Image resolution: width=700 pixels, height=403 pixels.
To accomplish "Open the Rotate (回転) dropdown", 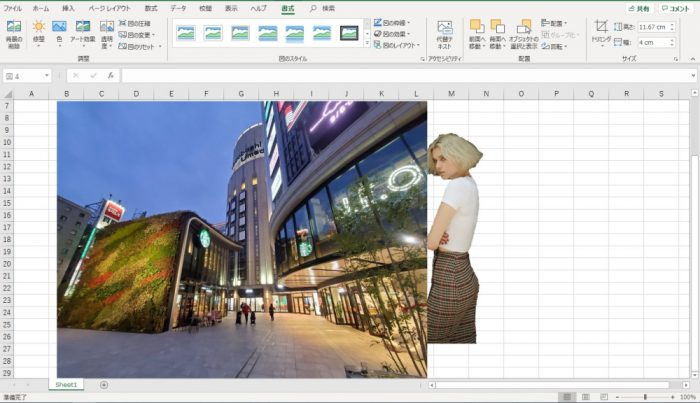I will tap(554, 46).
